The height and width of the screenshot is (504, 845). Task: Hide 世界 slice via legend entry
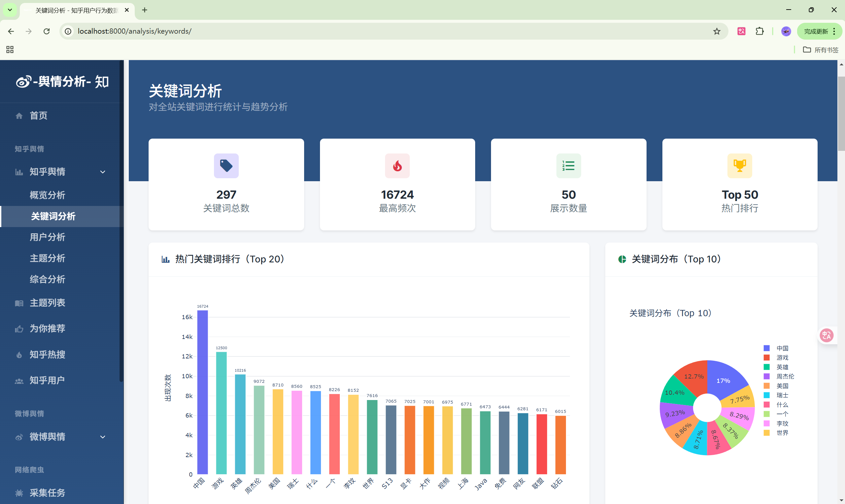[x=782, y=433]
